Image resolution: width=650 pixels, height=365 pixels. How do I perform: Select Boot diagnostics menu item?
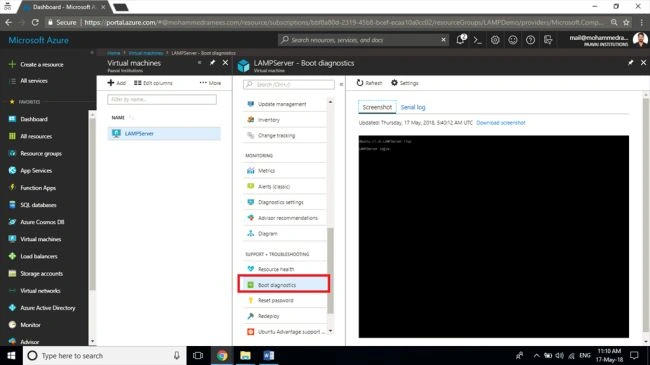point(284,285)
